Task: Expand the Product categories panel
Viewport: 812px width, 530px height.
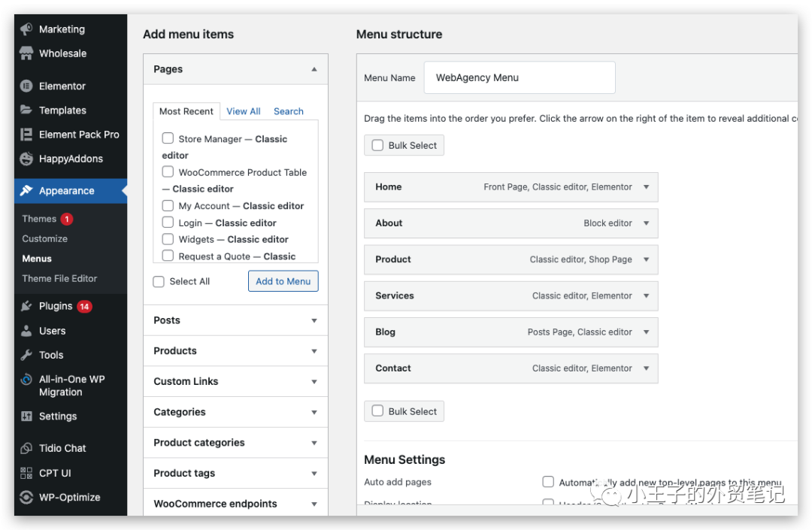Action: click(x=314, y=443)
